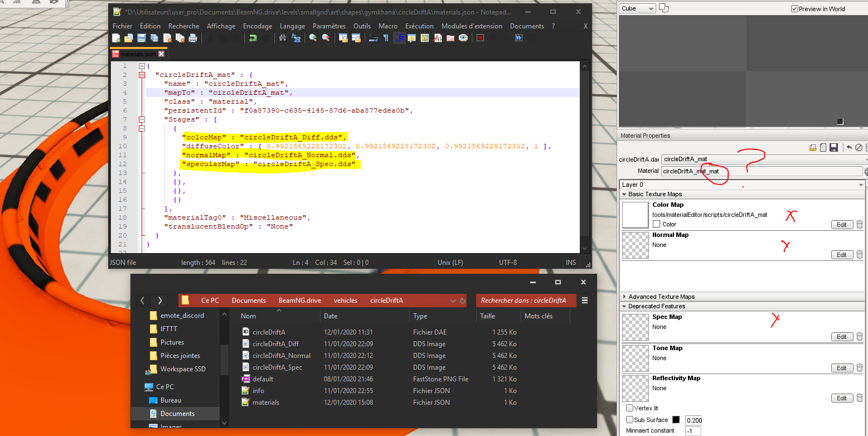Enable the Sub Surface checkbox
This screenshot has width=868, height=436.
point(629,420)
